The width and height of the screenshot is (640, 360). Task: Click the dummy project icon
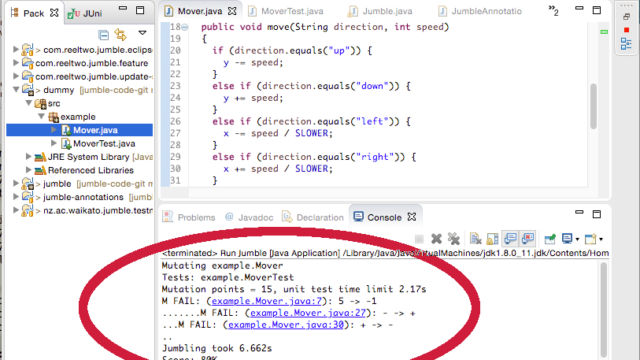click(28, 90)
